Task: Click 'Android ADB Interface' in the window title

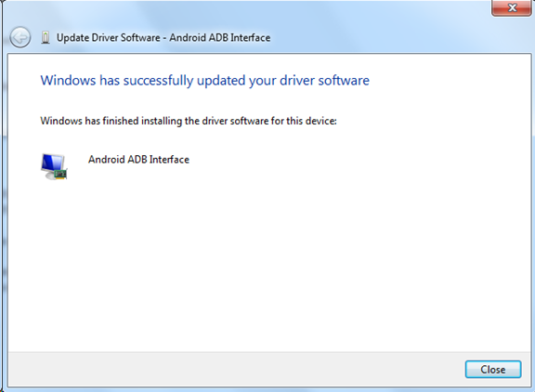Action: click(x=220, y=37)
